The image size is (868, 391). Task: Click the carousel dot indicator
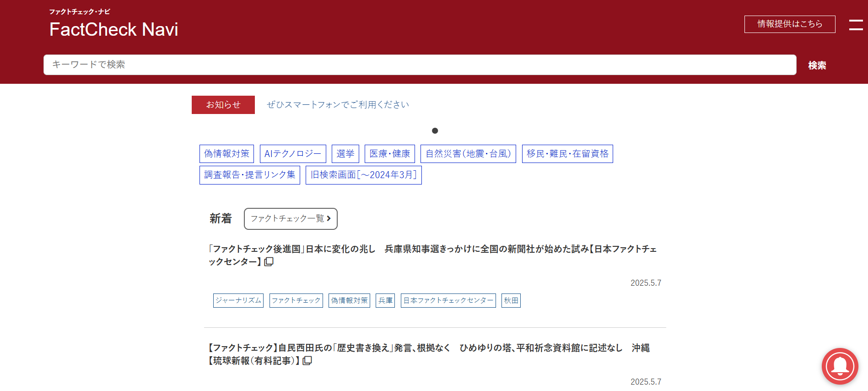click(x=435, y=130)
